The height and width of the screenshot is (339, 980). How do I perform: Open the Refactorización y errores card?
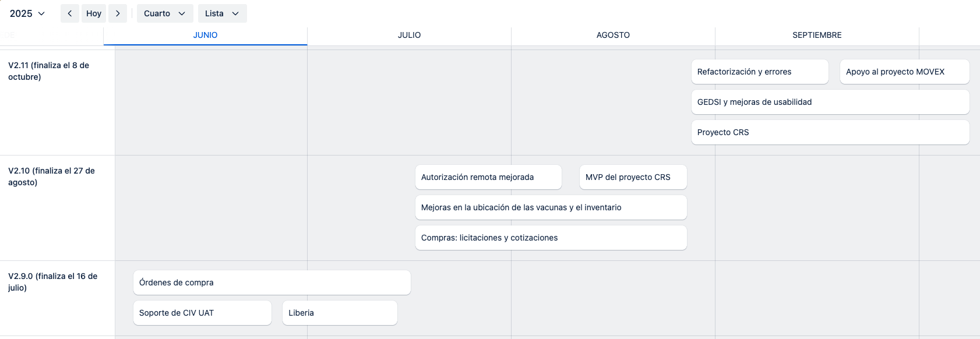click(x=760, y=72)
